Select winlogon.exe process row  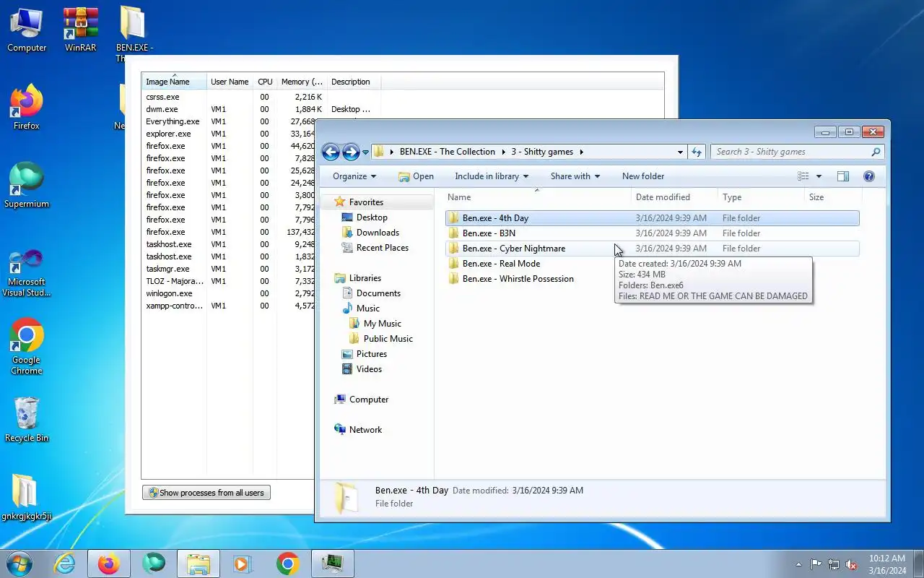[x=230, y=293]
